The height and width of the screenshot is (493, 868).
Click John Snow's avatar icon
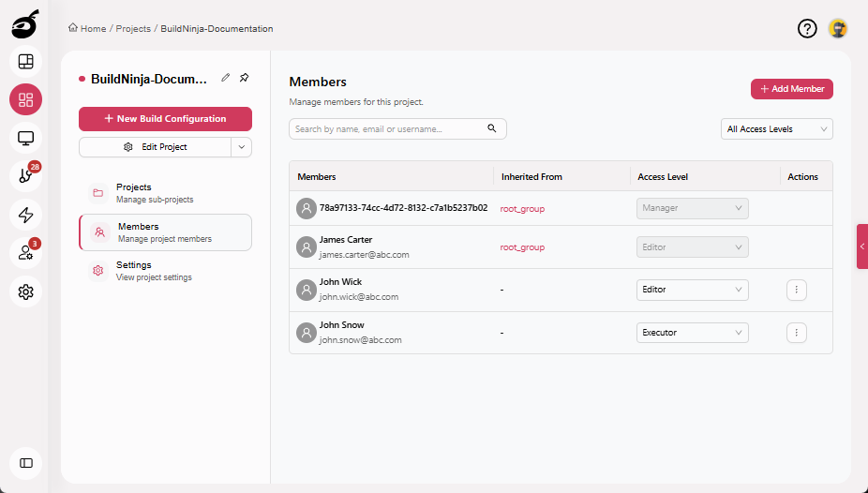(307, 333)
